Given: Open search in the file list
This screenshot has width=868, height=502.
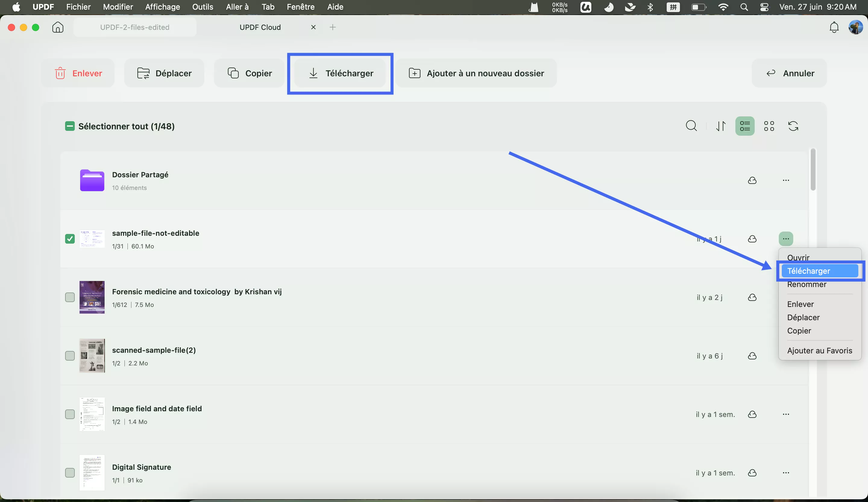Looking at the screenshot, I should point(691,126).
